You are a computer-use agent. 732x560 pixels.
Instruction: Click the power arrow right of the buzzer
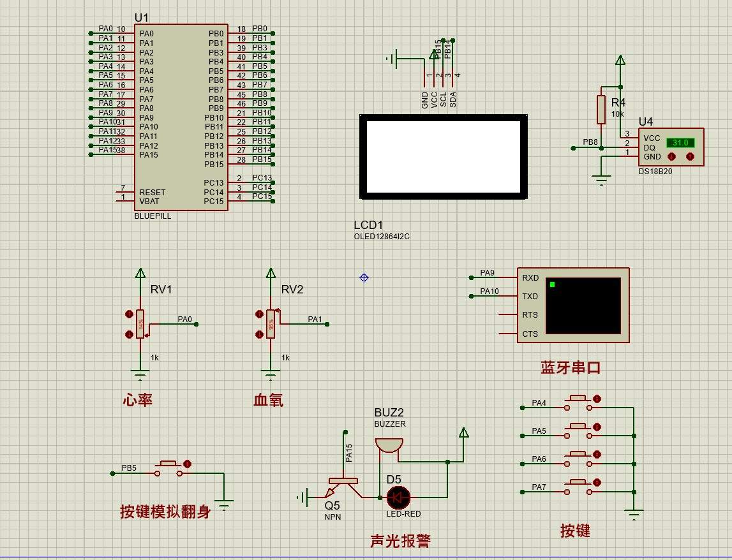tap(463, 432)
